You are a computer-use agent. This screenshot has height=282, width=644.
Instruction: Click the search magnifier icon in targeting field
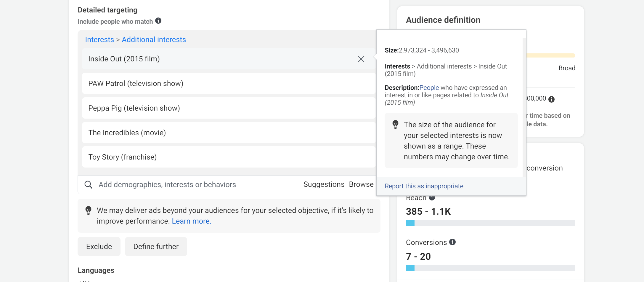(x=88, y=185)
